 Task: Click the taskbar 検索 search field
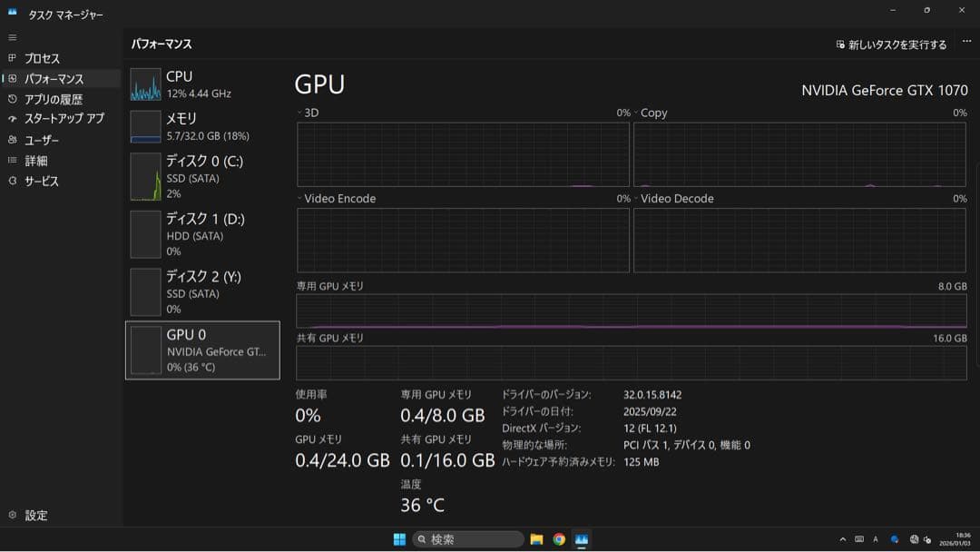pos(467,538)
